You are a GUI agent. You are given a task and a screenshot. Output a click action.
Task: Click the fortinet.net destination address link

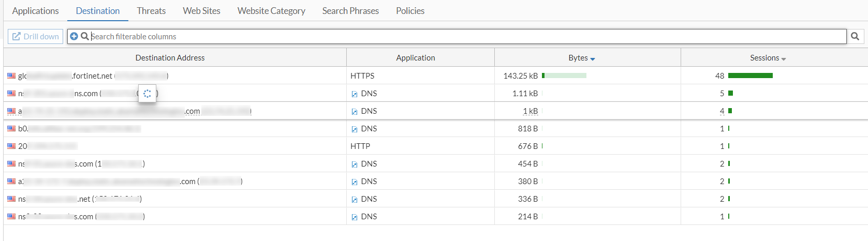(x=92, y=76)
